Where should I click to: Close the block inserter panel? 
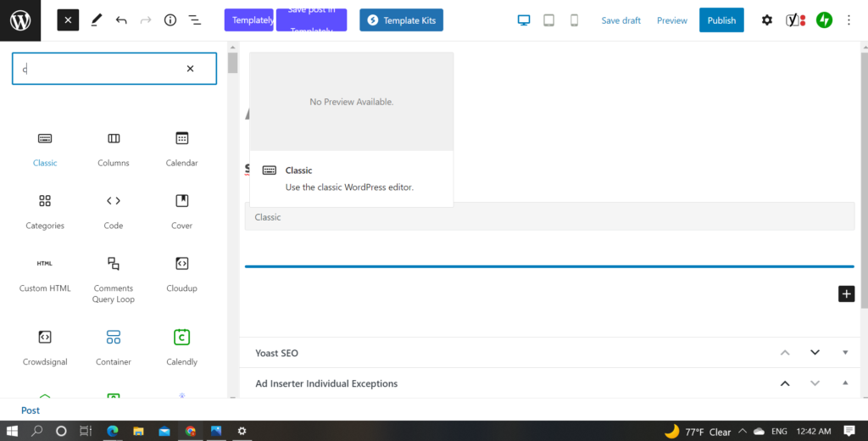tap(68, 20)
